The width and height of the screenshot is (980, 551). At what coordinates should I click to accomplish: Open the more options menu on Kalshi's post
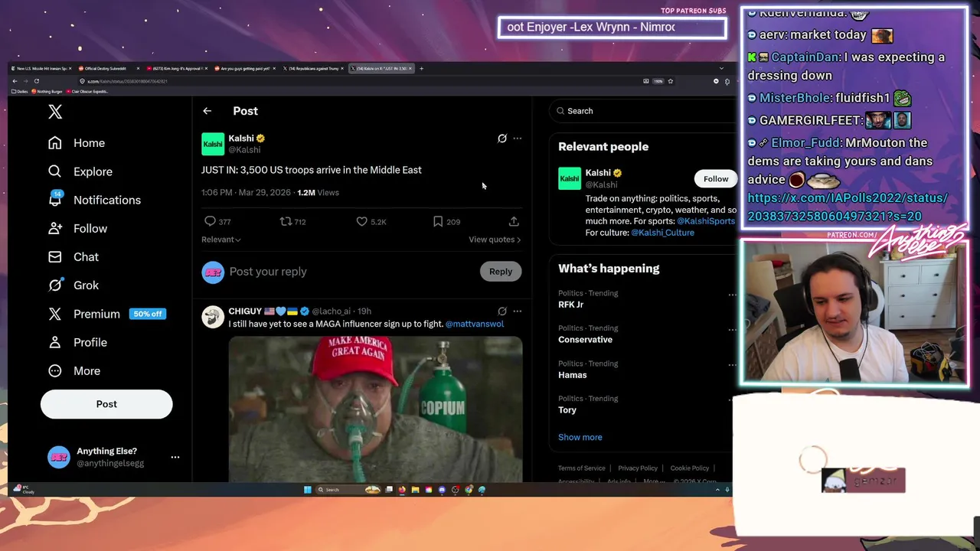pyautogui.click(x=518, y=139)
